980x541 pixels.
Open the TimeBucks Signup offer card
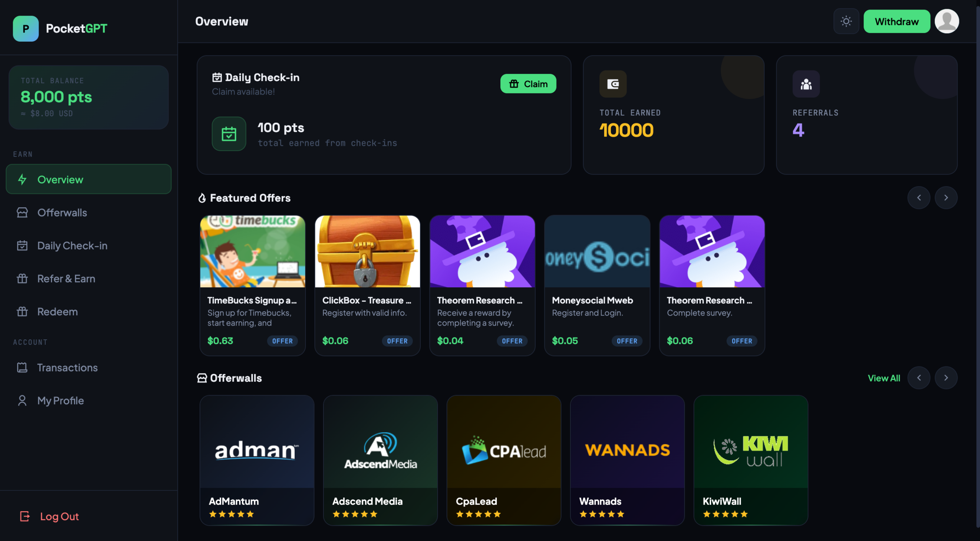point(253,285)
